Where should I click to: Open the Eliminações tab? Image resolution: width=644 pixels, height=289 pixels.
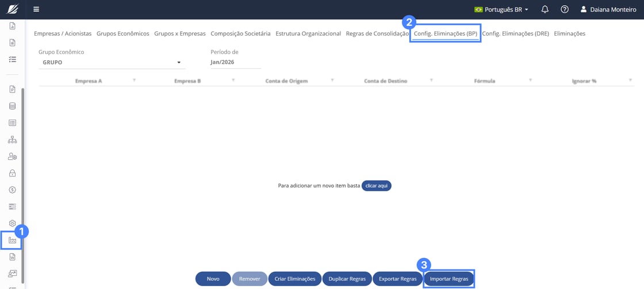[x=570, y=34]
